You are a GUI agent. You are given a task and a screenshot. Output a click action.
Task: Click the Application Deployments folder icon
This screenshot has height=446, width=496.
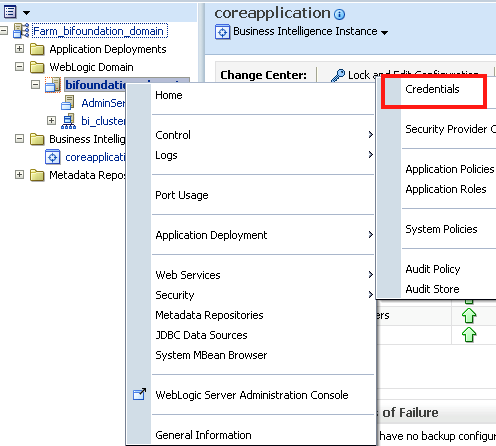click(x=37, y=49)
